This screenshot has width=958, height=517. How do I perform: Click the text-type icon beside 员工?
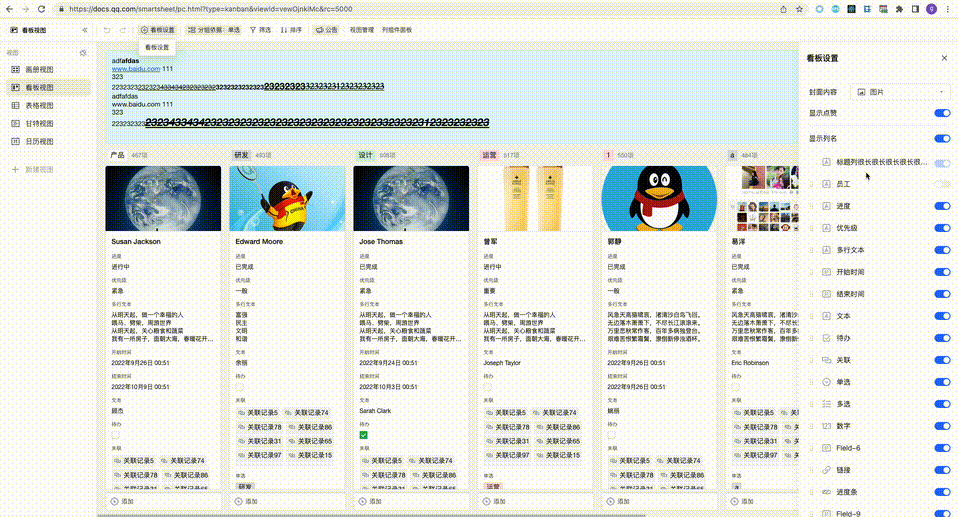point(826,184)
